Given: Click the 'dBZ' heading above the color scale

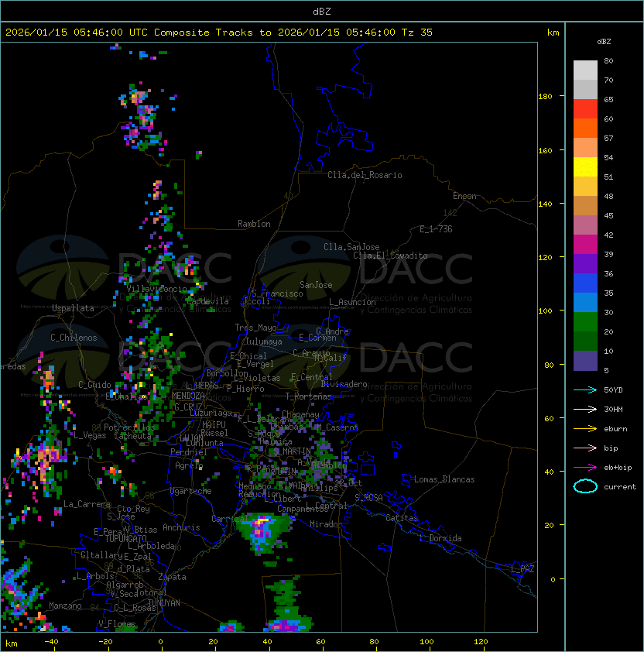Looking at the screenshot, I should pos(604,42).
